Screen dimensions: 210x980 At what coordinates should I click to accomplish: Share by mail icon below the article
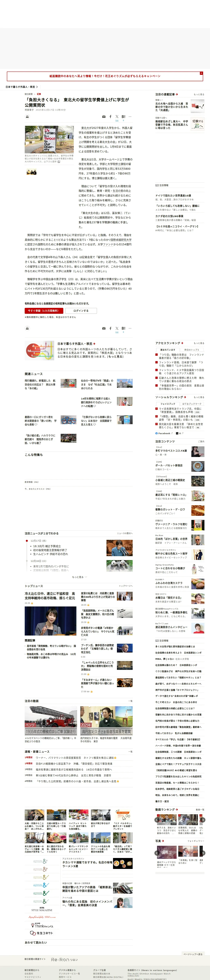(104, 328)
